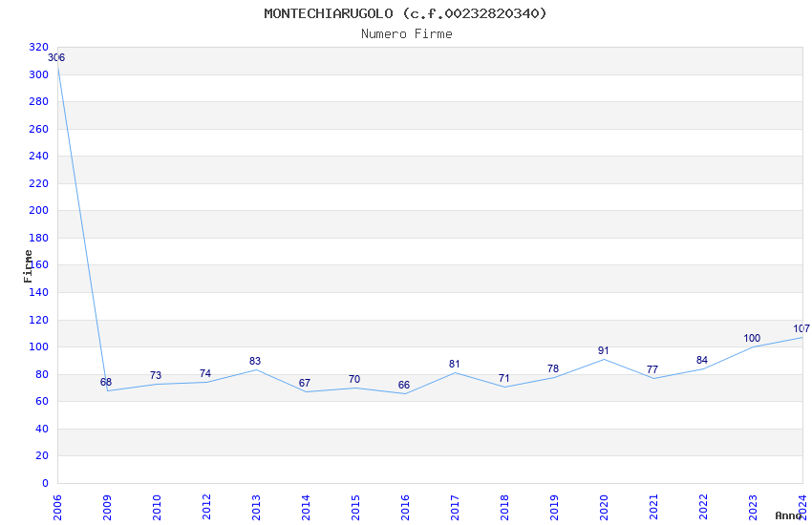Click y-axis tick value 60
Image resolution: width=812 pixels, height=525 pixels.
click(x=42, y=401)
